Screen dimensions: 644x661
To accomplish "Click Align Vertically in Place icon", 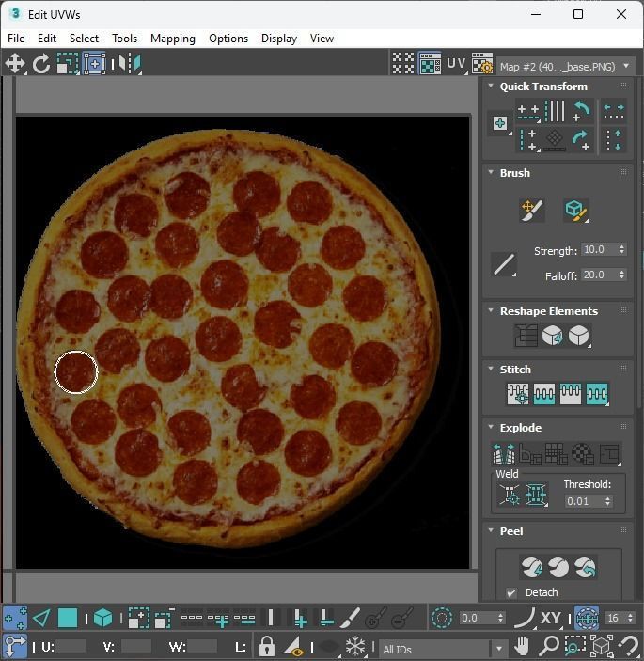I will coord(528,140).
